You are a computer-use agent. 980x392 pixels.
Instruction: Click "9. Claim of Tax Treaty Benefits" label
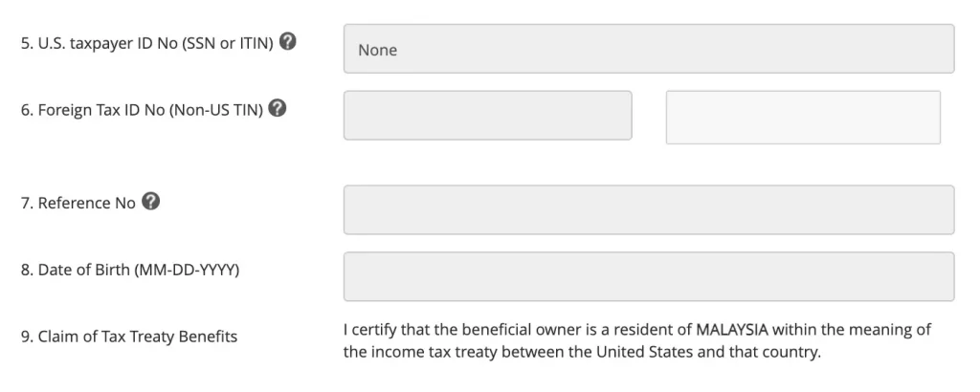pos(128,337)
